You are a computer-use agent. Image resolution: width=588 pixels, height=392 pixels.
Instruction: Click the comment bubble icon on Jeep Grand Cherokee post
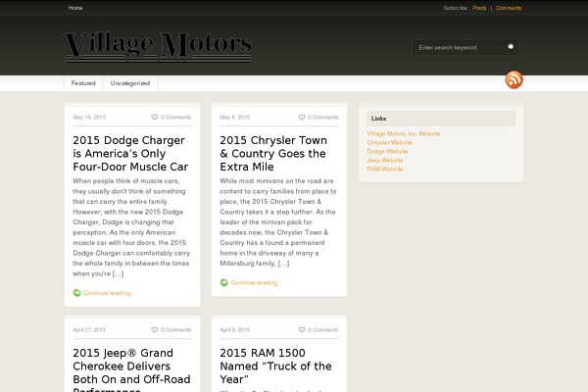coord(155,329)
